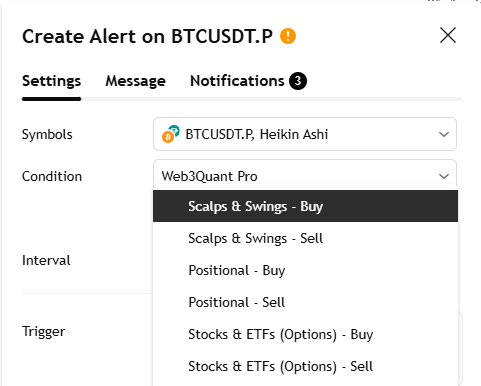Screen dimensions: 481x386
Task: Collapse the Condition dropdown using its chevron
Action: (x=444, y=176)
